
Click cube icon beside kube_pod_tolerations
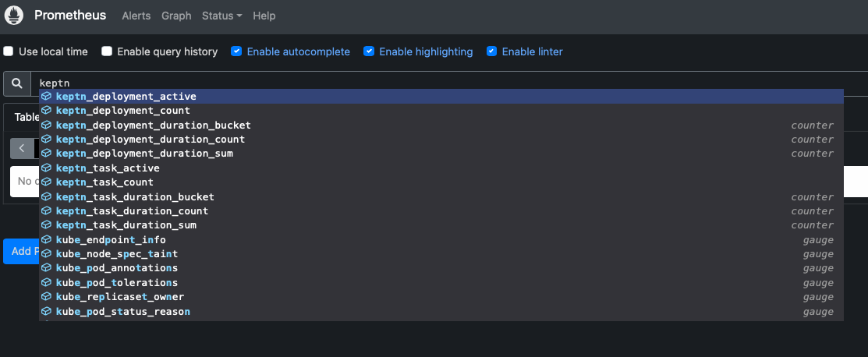pos(47,283)
